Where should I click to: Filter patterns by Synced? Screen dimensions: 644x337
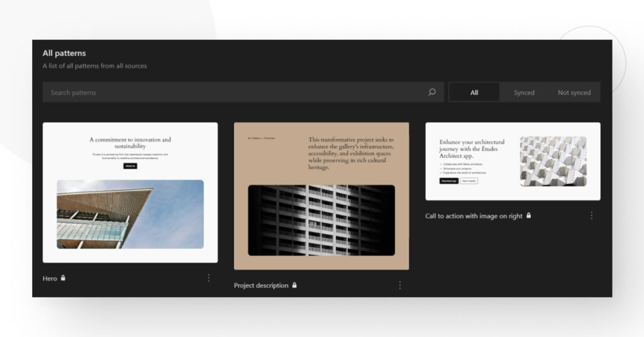click(x=524, y=92)
